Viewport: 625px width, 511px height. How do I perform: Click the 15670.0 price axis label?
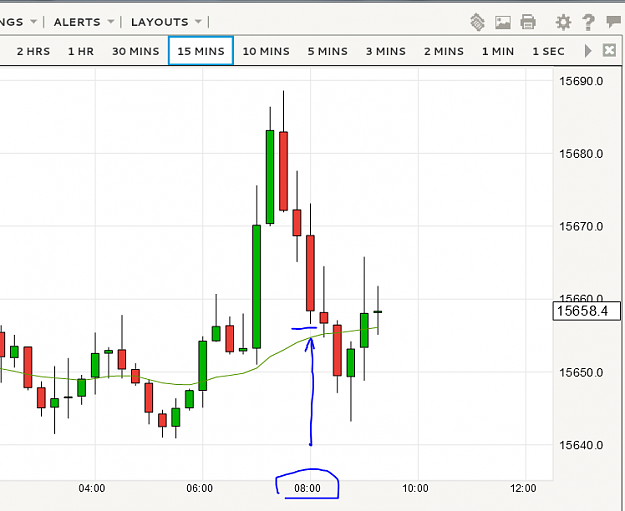[581, 227]
